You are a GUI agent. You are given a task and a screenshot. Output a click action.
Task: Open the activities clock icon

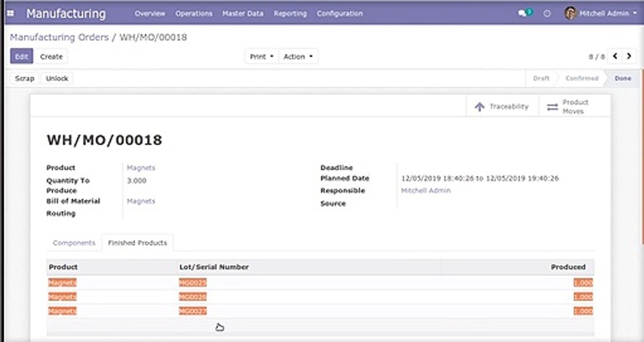tap(547, 14)
